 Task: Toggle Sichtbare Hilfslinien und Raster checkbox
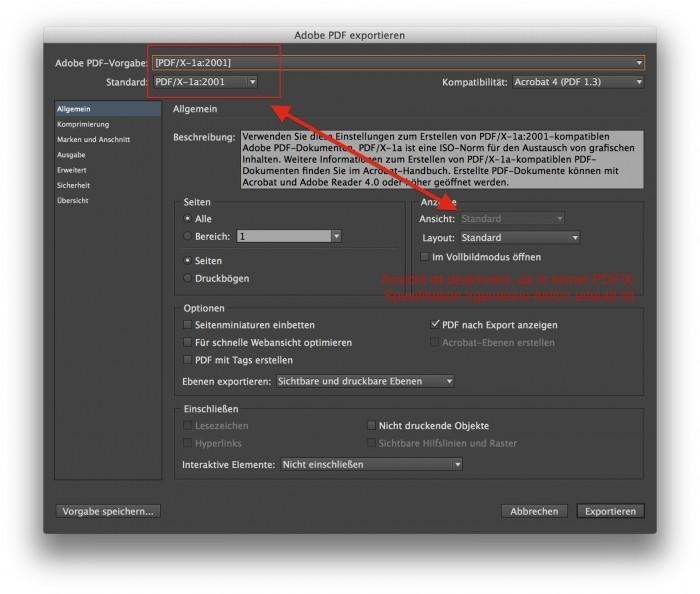pos(371,443)
